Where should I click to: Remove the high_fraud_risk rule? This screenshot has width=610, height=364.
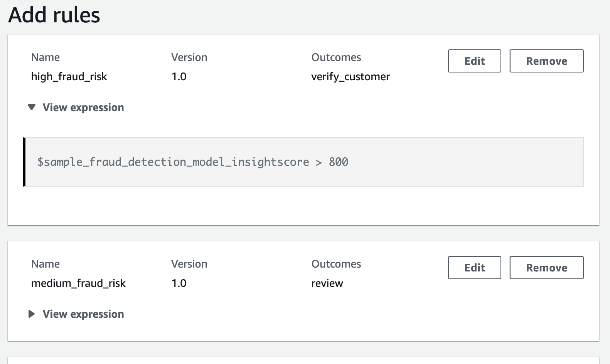pyautogui.click(x=546, y=61)
